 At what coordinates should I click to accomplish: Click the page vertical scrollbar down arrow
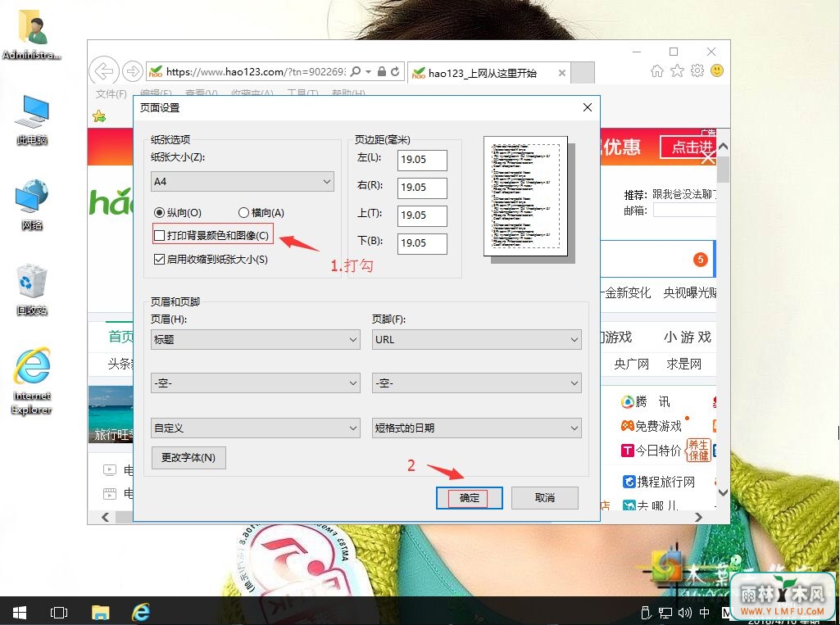(723, 492)
